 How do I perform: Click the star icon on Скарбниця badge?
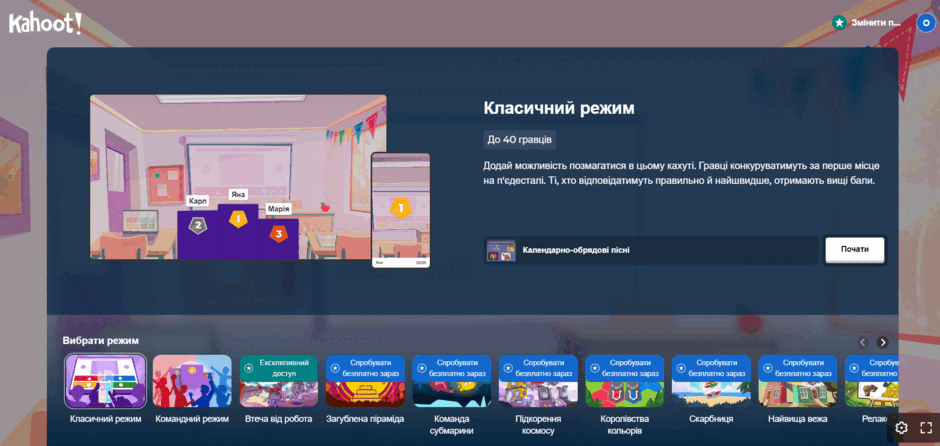tap(681, 368)
